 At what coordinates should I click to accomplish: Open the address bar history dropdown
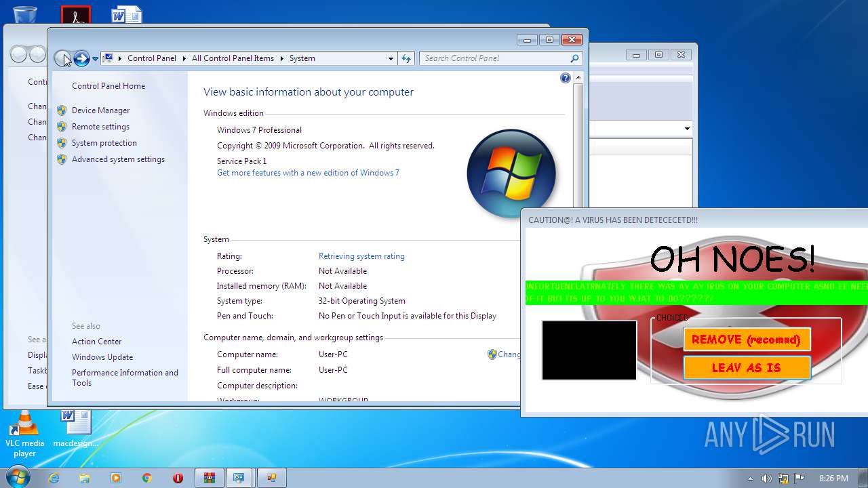click(391, 59)
